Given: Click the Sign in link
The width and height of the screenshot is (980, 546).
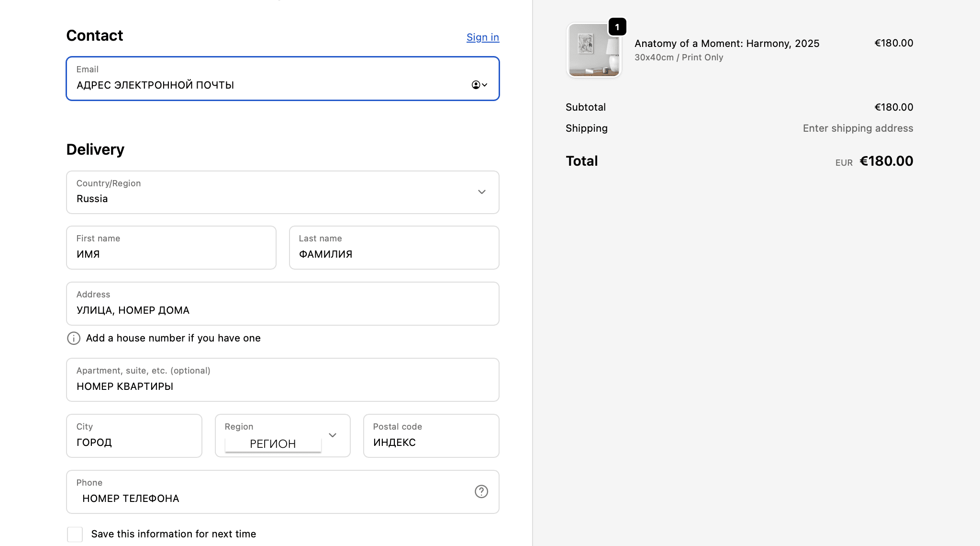Looking at the screenshot, I should pyautogui.click(x=482, y=37).
